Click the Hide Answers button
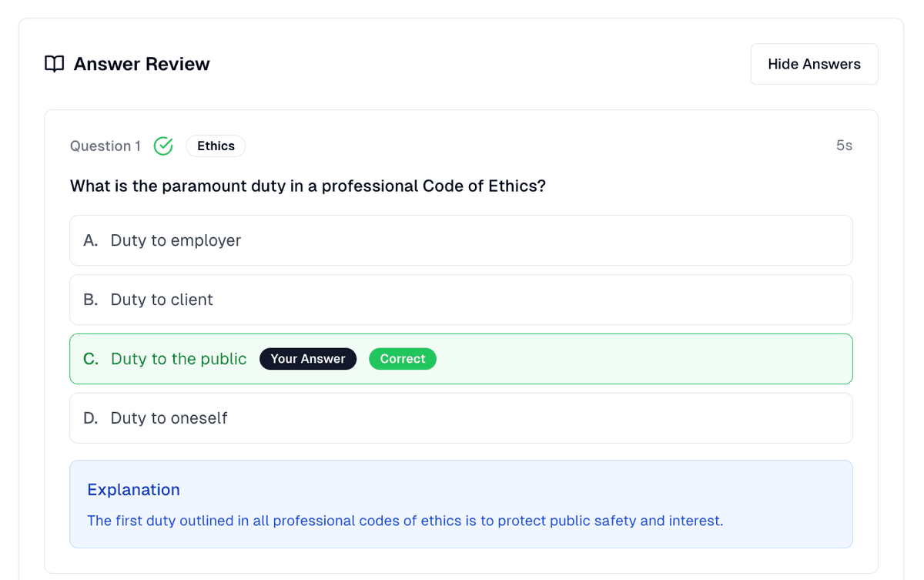 pos(814,64)
